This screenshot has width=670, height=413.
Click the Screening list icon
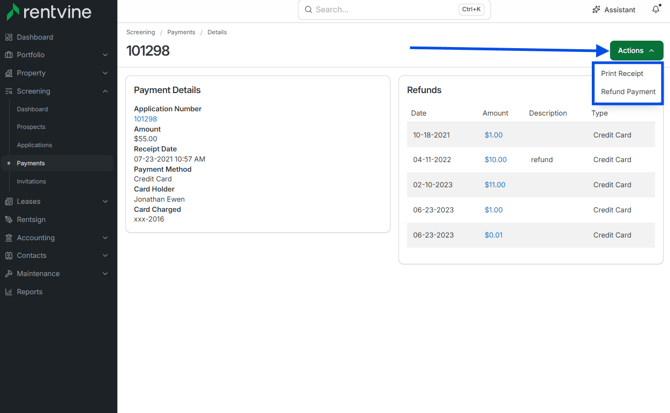(x=9, y=91)
